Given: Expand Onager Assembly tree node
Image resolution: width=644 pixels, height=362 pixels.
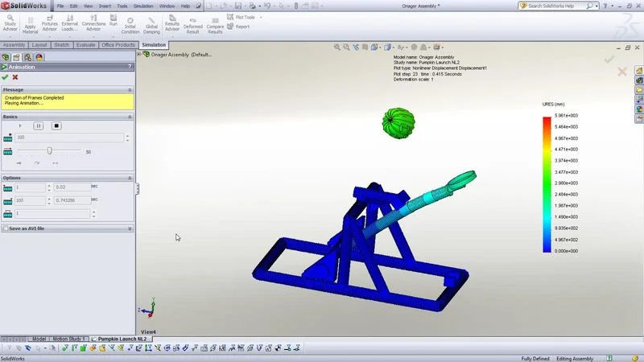Looking at the screenshot, I should [x=139, y=55].
